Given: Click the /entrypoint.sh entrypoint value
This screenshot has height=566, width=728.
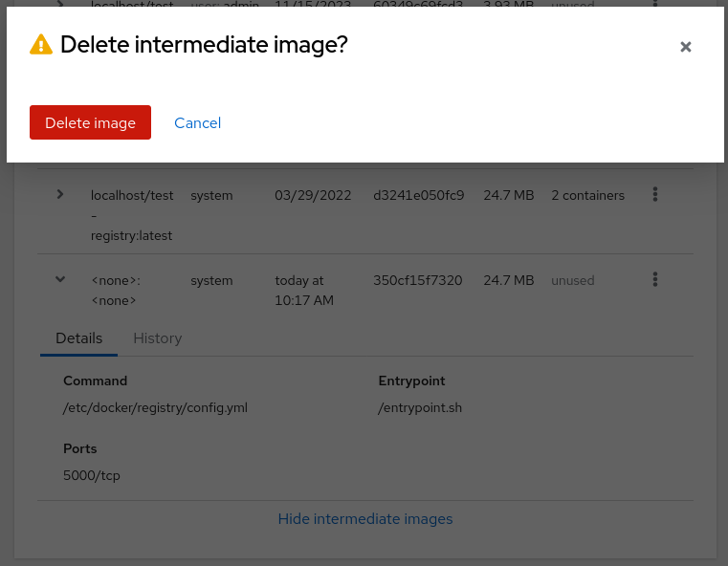Looking at the screenshot, I should [x=420, y=407].
